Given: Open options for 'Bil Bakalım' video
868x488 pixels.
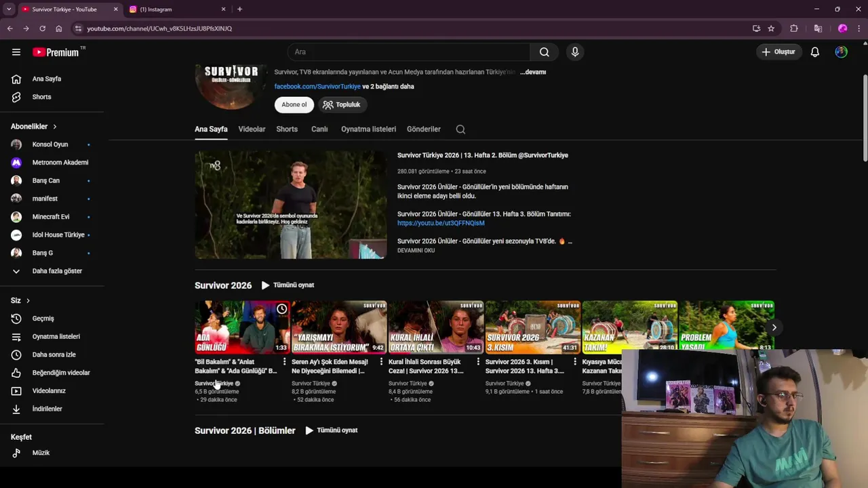Looking at the screenshot, I should click(284, 362).
